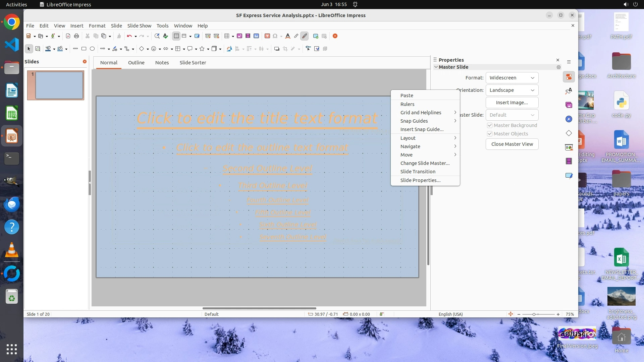The width and height of the screenshot is (644, 362).
Task: Click the Insert Text Box icon
Action: [267, 36]
